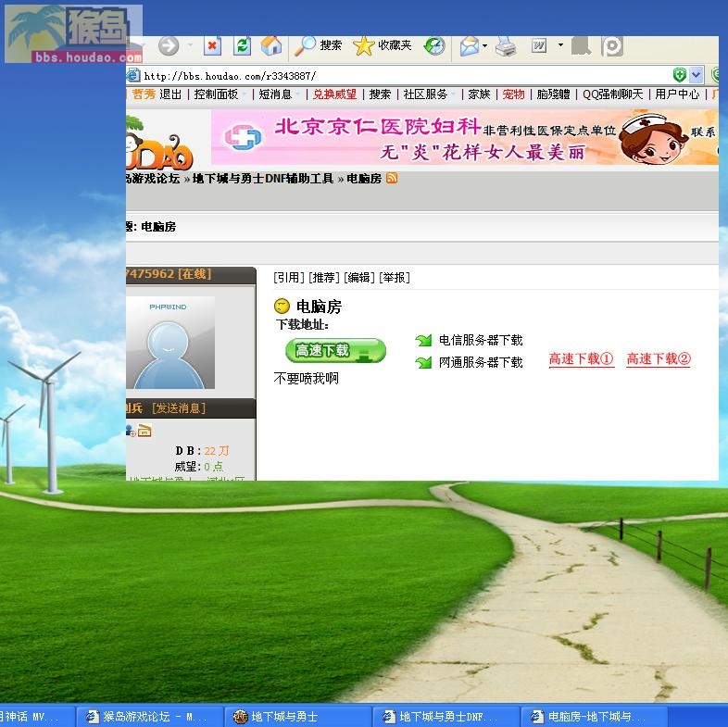Expand the Mail icon dropdown arrow
The height and width of the screenshot is (727, 728).
484,46
